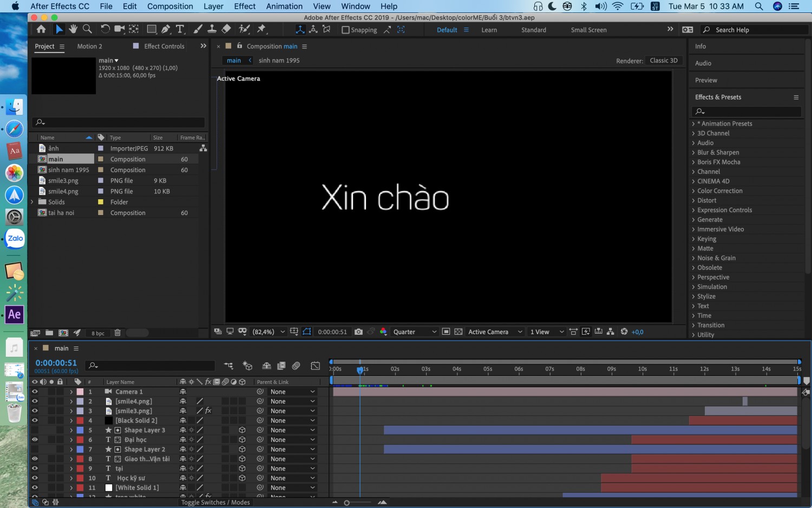Click the Classic 3D renderer button
812x508 pixels.
coord(663,61)
